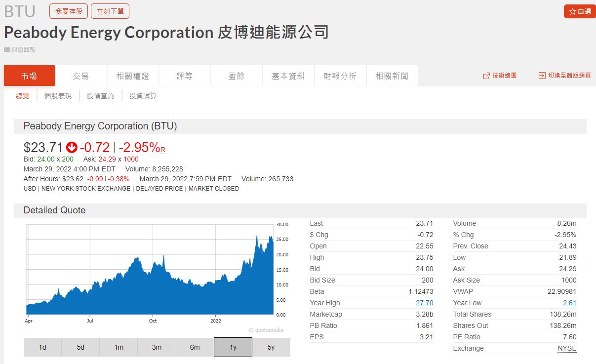This screenshot has height=364, width=596.
Task: Select the 基本資料 tab
Action: 288,76
